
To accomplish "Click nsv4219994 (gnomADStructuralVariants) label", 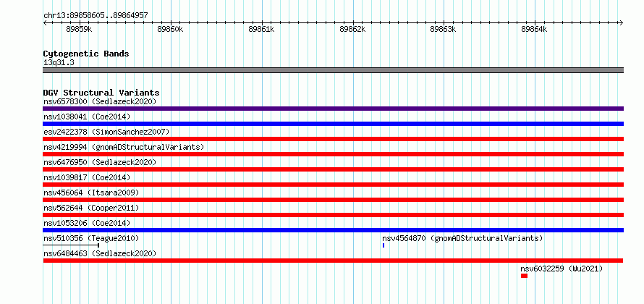I will [x=124, y=147].
